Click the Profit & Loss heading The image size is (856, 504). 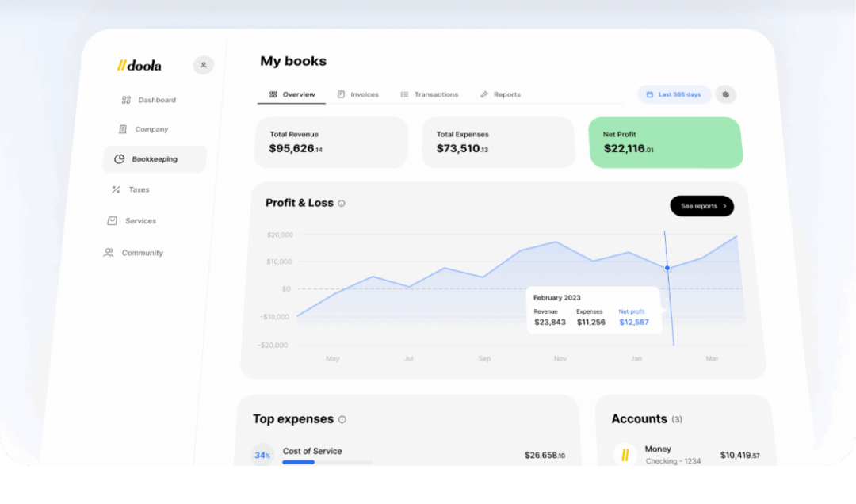299,203
